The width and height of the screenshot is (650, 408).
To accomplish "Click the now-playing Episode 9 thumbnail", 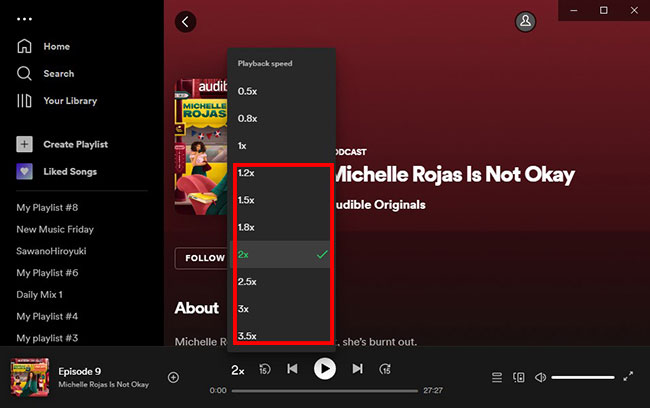I will tap(30, 377).
